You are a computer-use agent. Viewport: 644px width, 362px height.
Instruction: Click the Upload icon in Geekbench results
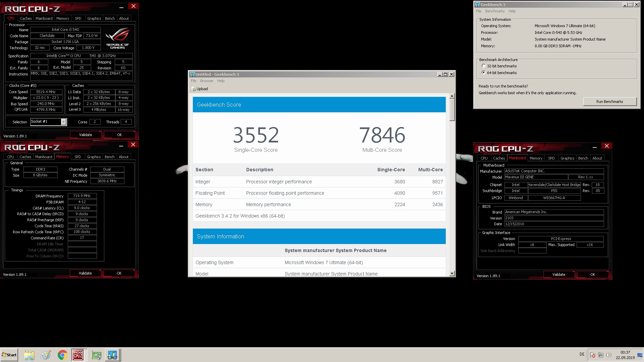tap(193, 89)
